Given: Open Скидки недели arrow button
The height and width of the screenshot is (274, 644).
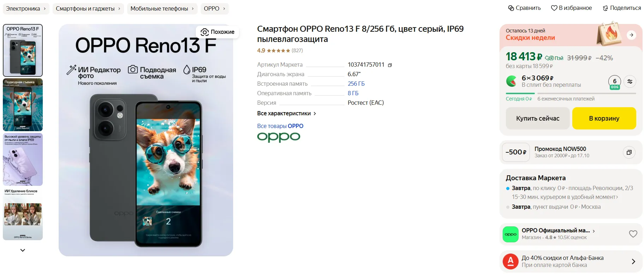Looking at the screenshot, I should [x=631, y=35].
